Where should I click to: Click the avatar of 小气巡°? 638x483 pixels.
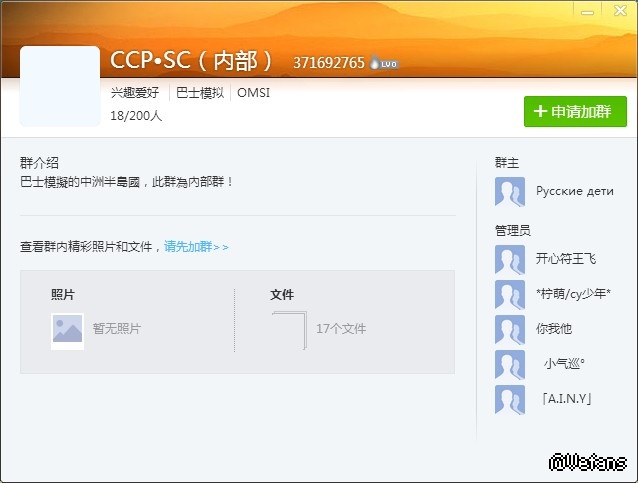click(510, 364)
